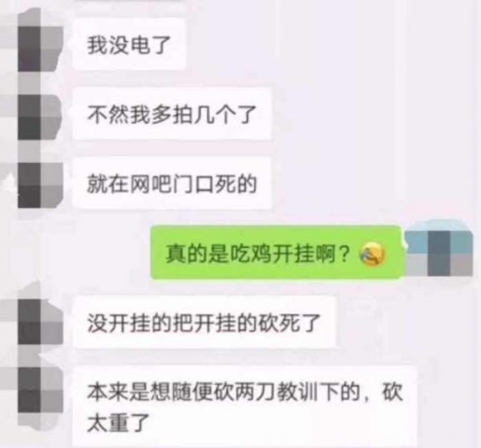Click the "就在网吧门口死的" message bubble
Screen dimensions: 481x448
pos(172,183)
